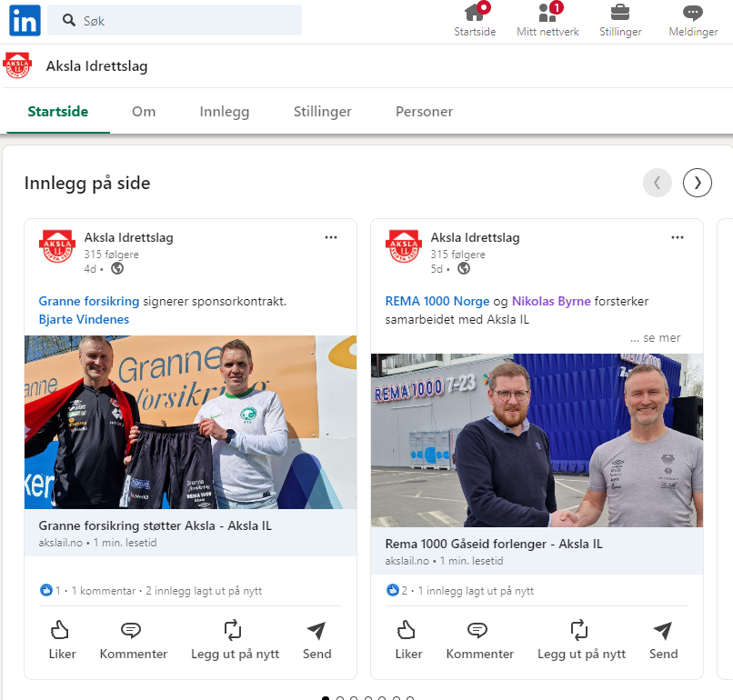Click the LinkedIn logo icon
Image resolution: width=733 pixels, height=700 pixels.
tap(25, 20)
